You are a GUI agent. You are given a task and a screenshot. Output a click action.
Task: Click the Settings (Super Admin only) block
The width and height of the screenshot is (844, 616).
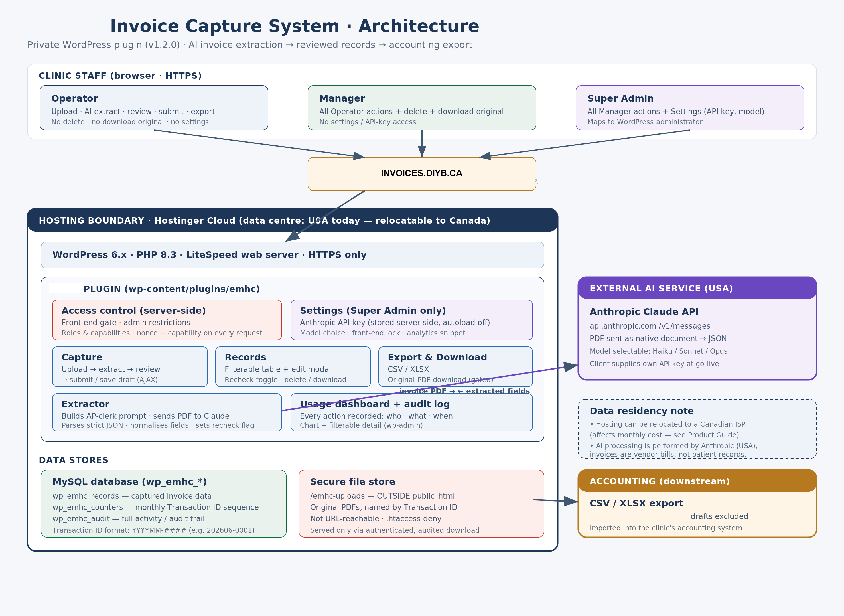tap(411, 320)
